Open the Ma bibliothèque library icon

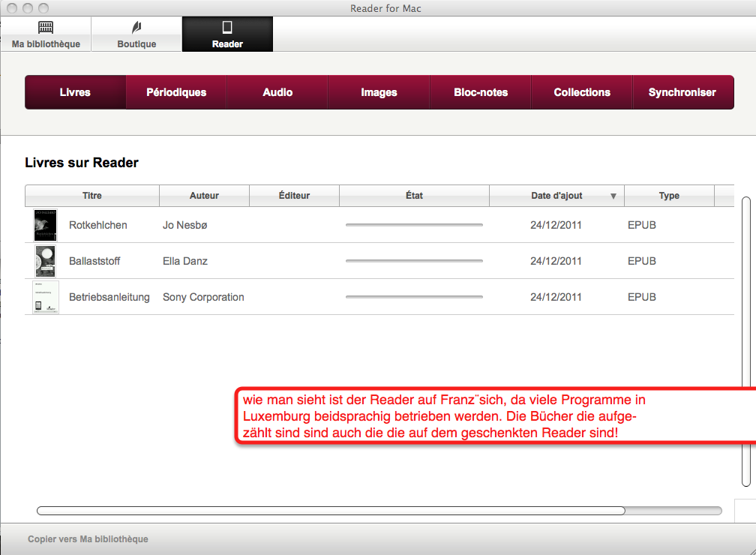pos(46,28)
